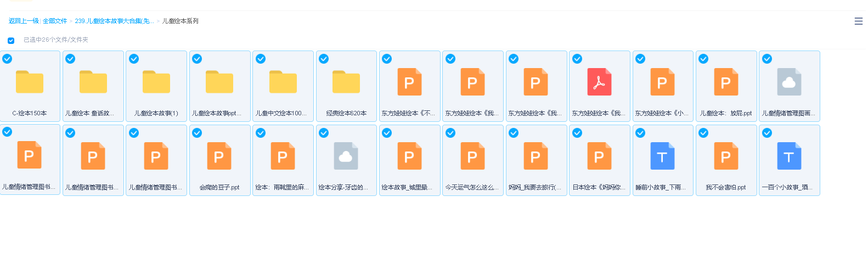Screen dimensions: 868x269
Task: Open the 经典绘本620本 folder
Action: tap(346, 82)
